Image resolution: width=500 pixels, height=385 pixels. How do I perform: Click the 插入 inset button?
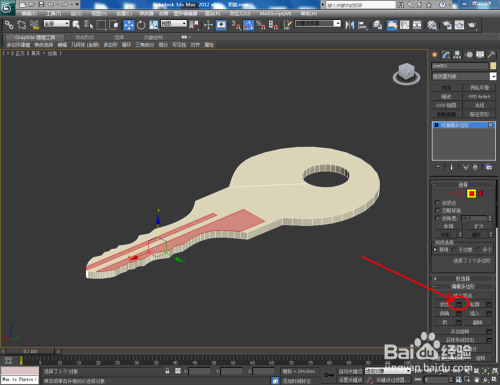[x=475, y=313]
